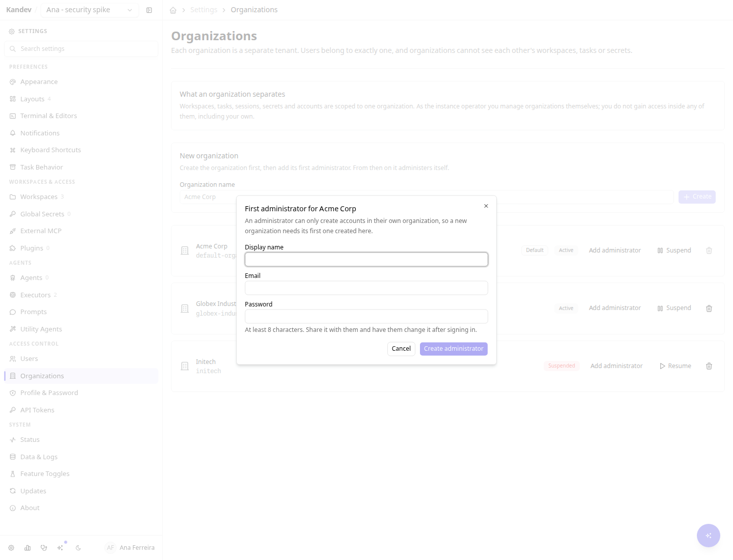Open the floating AI assistant button
This screenshot has height=560, width=733.
[x=709, y=536]
